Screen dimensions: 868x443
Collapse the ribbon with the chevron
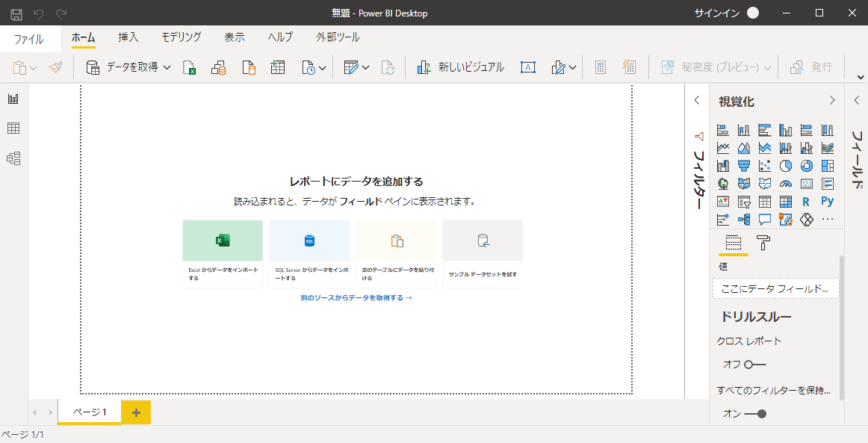click(x=861, y=77)
